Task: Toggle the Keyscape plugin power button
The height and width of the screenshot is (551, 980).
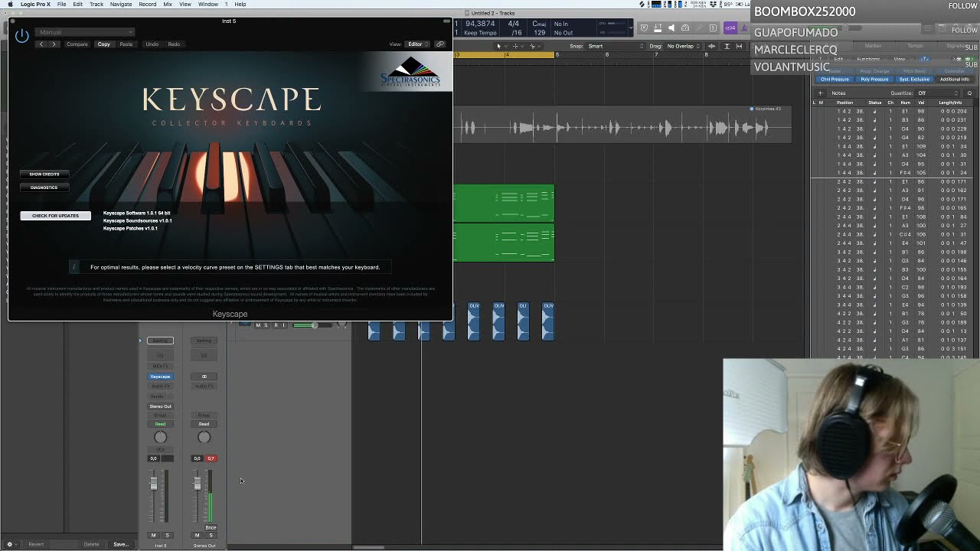Action: (21, 35)
